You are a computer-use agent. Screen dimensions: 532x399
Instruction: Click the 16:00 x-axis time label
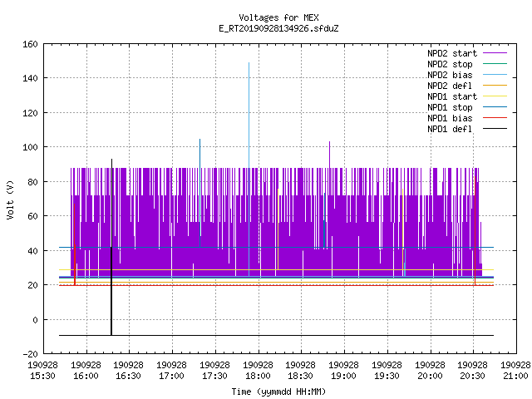86,377
